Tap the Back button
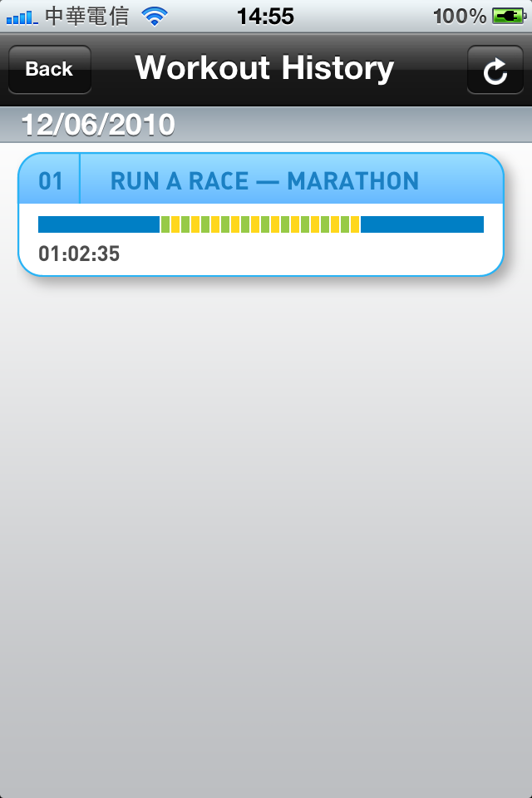 coord(50,69)
